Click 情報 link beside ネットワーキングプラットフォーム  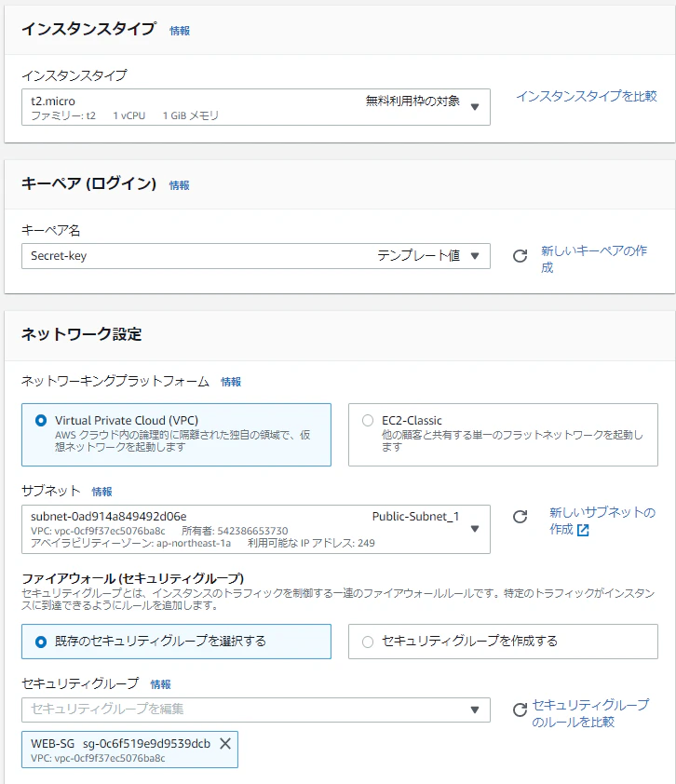(x=231, y=382)
